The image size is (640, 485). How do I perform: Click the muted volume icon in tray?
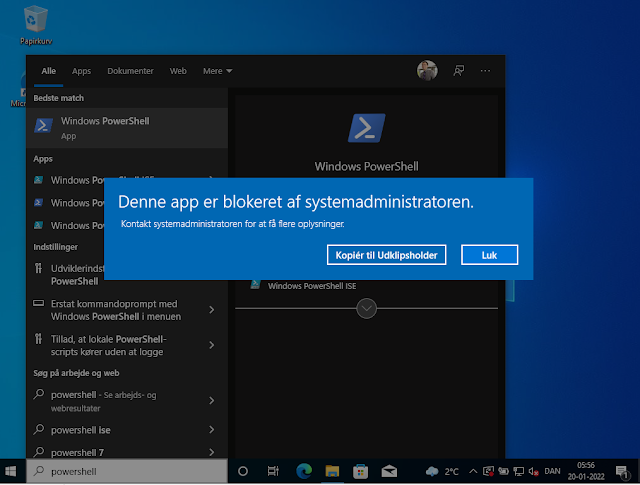533,472
